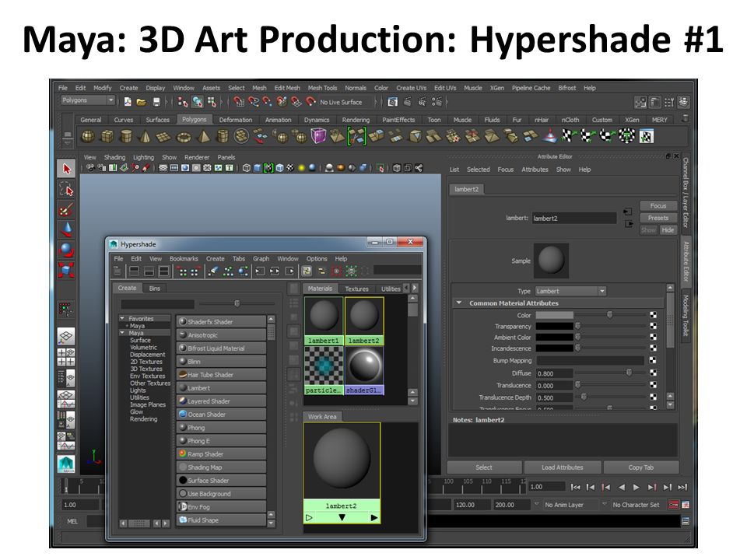Click the Copy Tab button
Screen dimensions: 747x560
pos(640,467)
